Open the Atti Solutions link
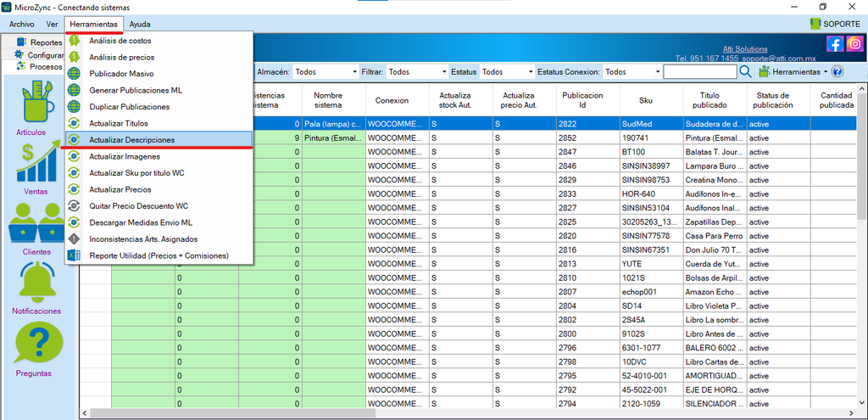868x420 pixels. [745, 48]
